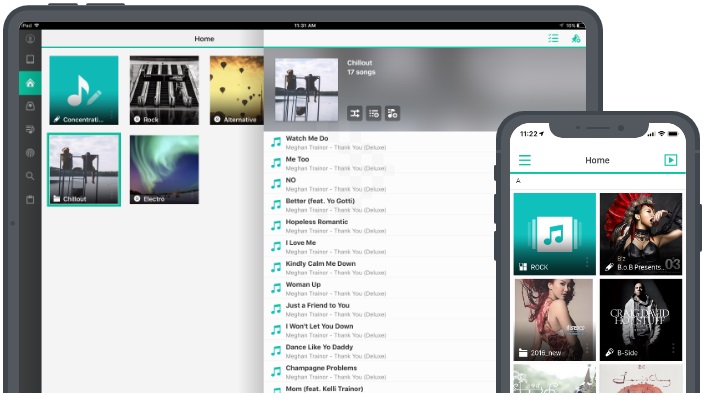The width and height of the screenshot is (706, 395).
Task: Tap the green icon right of the checklist icon
Action: [x=576, y=38]
